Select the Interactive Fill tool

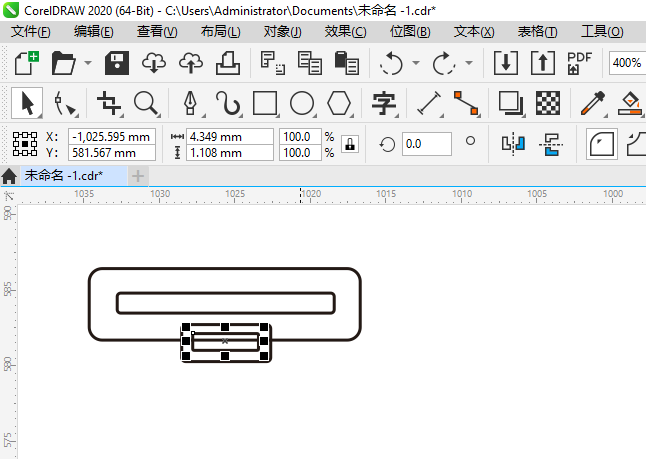[x=630, y=103]
